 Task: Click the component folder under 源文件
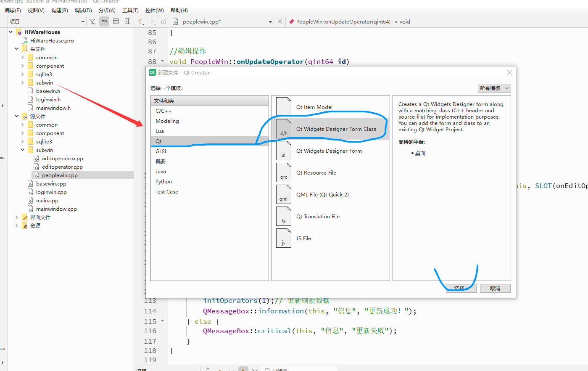click(x=50, y=133)
